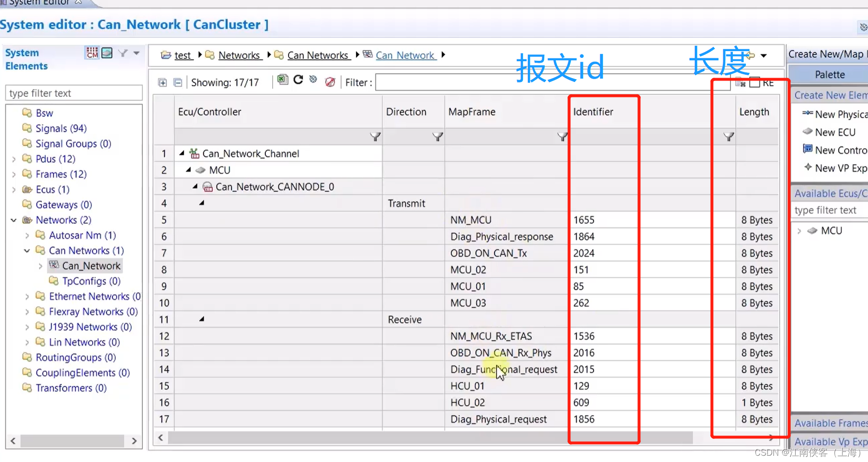Click System Elements scrollbar right arrow
Screen dimensions: 868x462
pyautogui.click(x=134, y=441)
